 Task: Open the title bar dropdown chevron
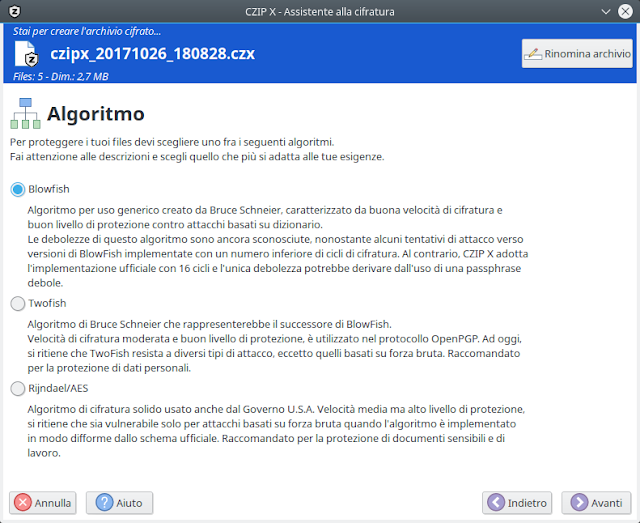tap(606, 11)
